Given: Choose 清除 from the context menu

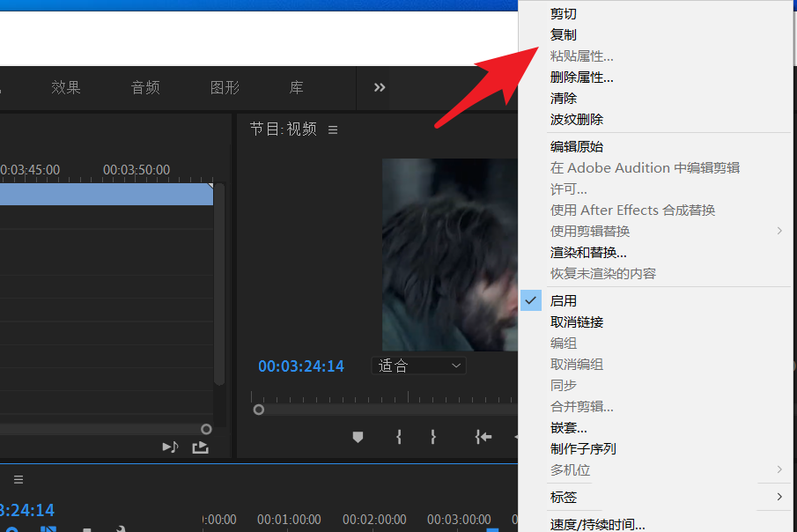Looking at the screenshot, I should [564, 98].
